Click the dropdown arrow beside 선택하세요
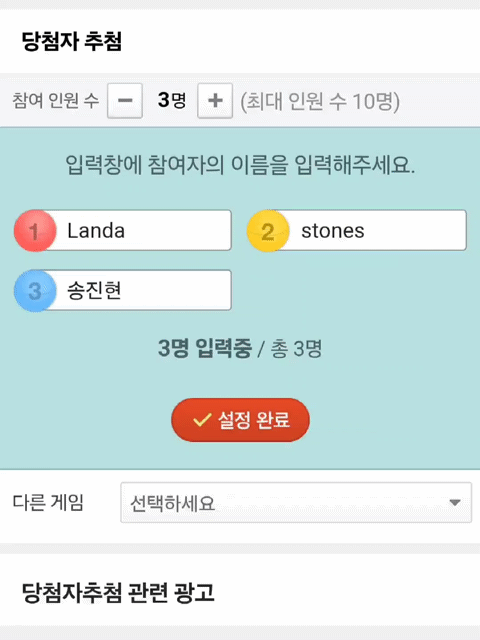 point(455,502)
